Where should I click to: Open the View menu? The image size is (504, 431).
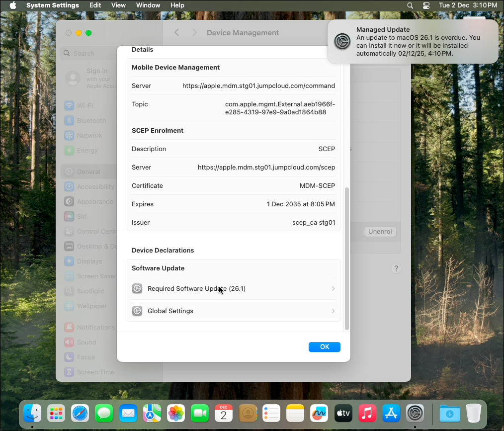pyautogui.click(x=118, y=5)
